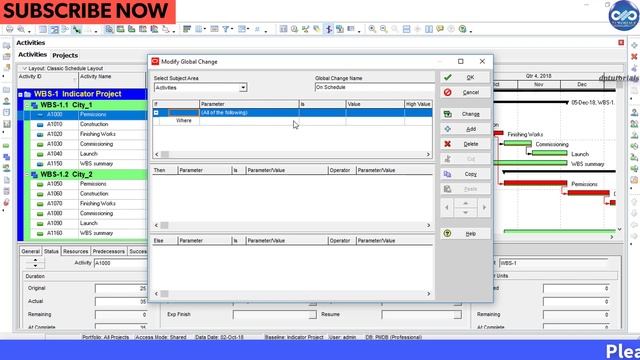
Task: Click the red close icon of Activities view
Action: tap(621, 42)
